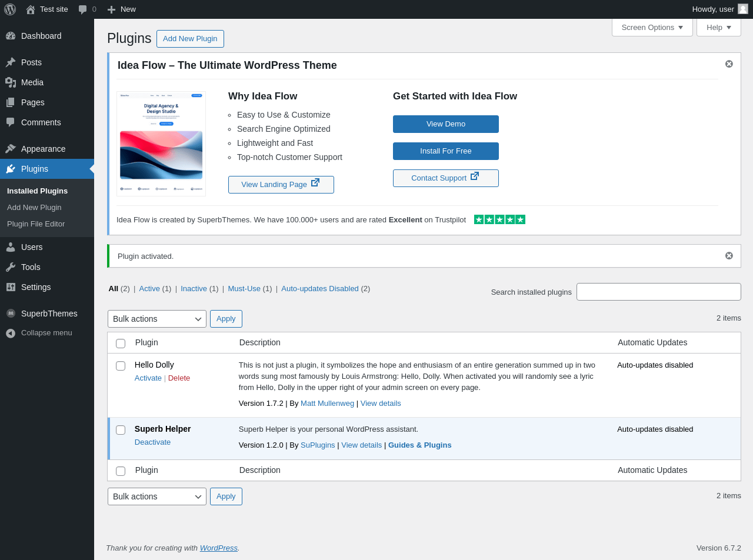Image resolution: width=753 pixels, height=560 pixels.
Task: Click the Appearance paintbrush icon
Action: [x=11, y=149]
